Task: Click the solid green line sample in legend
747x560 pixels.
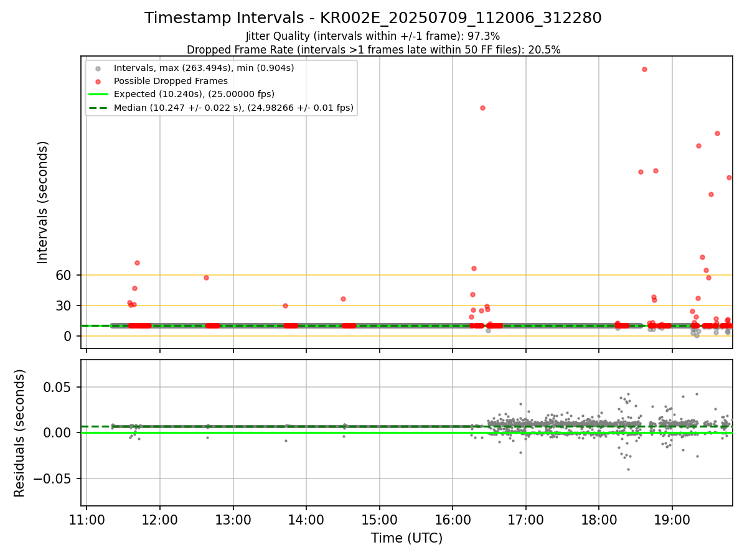Action: tap(98, 95)
